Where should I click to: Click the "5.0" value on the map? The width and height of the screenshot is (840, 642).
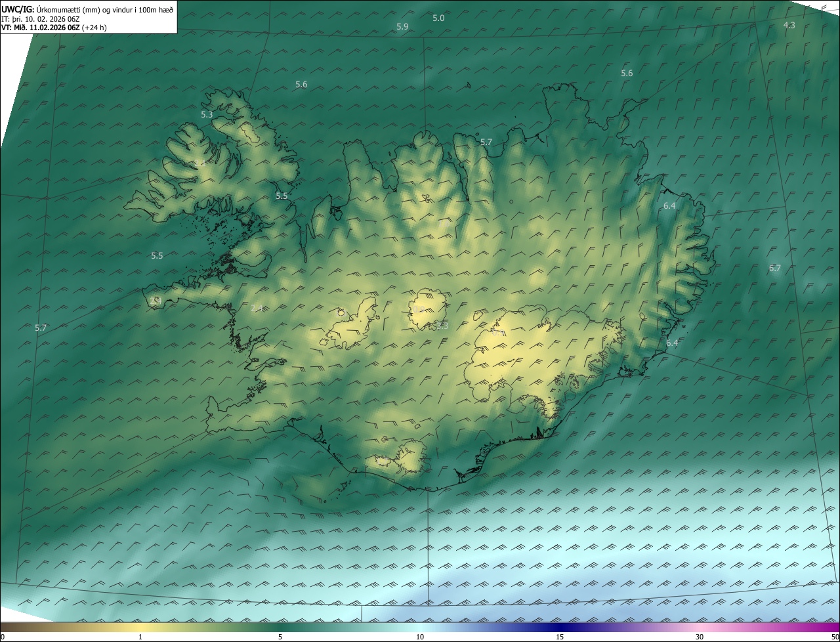coord(438,18)
